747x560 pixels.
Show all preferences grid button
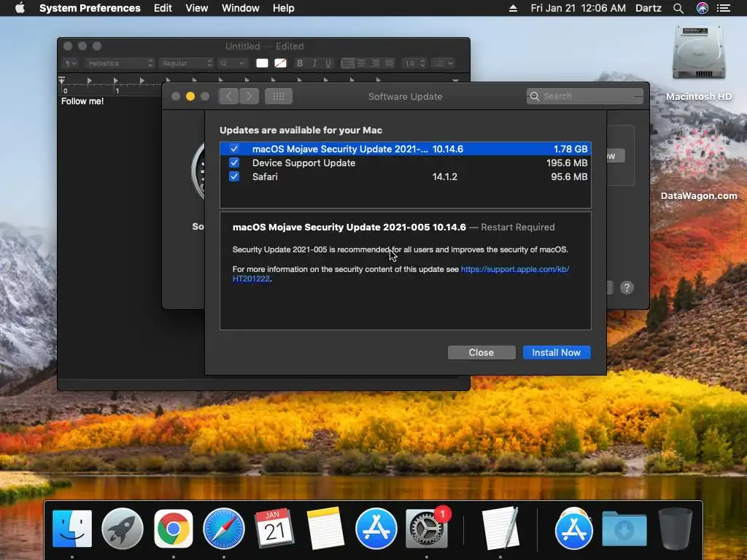click(x=279, y=96)
